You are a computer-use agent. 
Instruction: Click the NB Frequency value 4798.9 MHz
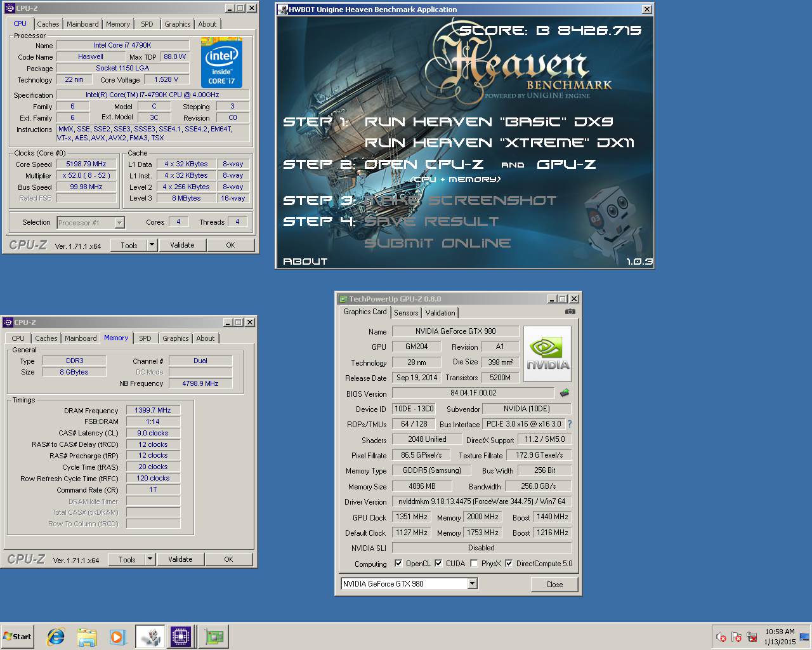coord(200,383)
